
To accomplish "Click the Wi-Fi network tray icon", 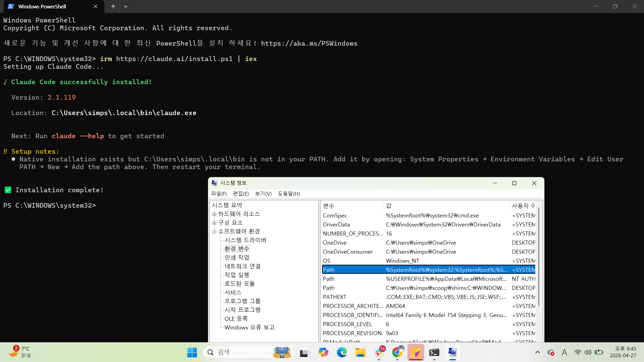I will (x=578, y=352).
